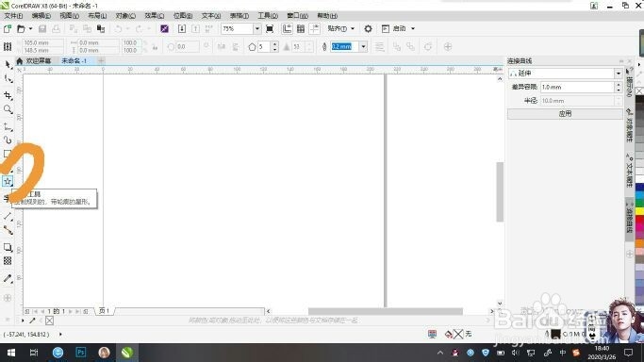The image size is (644, 362).
Task: Click the gap tolerance 1.0 mm field
Action: pyautogui.click(x=577, y=87)
